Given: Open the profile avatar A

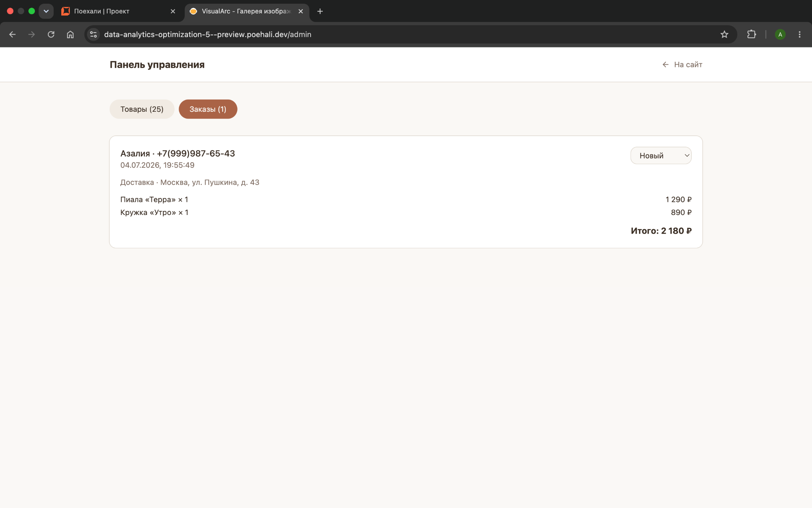Looking at the screenshot, I should coord(780,35).
